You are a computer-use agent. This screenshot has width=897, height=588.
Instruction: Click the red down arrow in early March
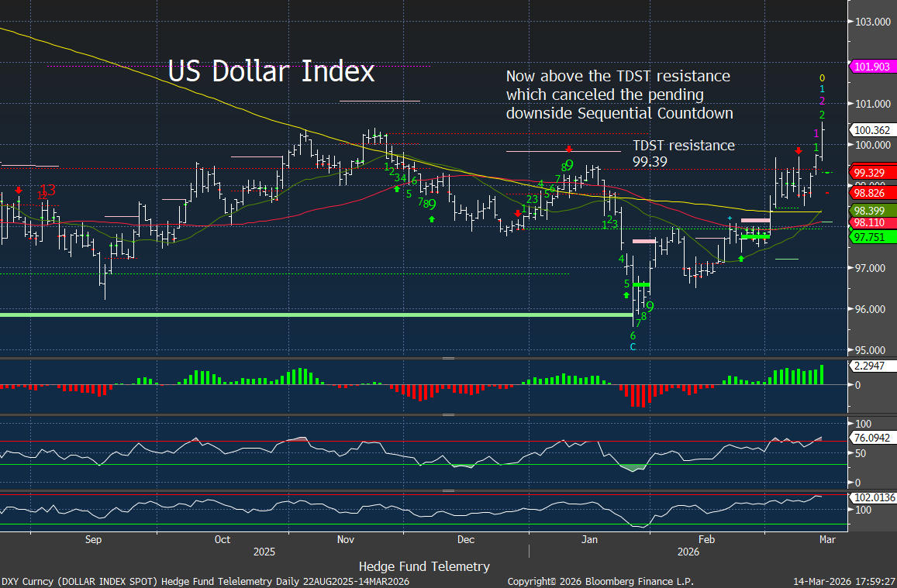pos(799,150)
